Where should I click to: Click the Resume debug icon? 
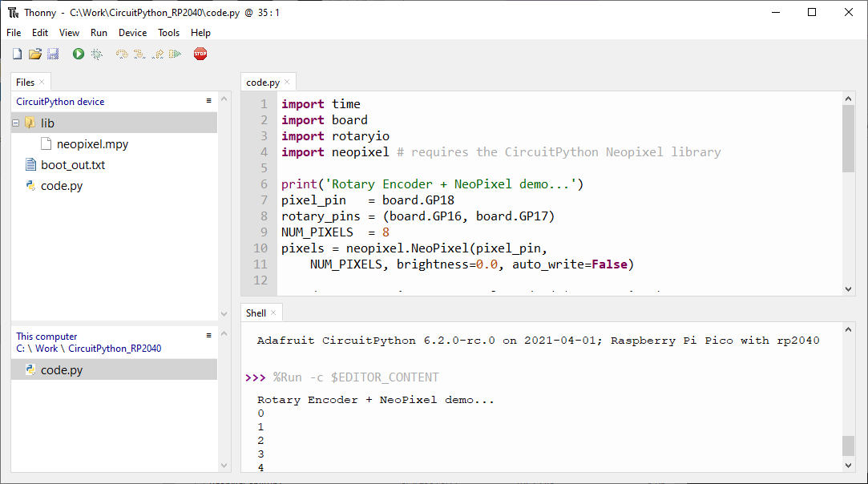coord(175,54)
